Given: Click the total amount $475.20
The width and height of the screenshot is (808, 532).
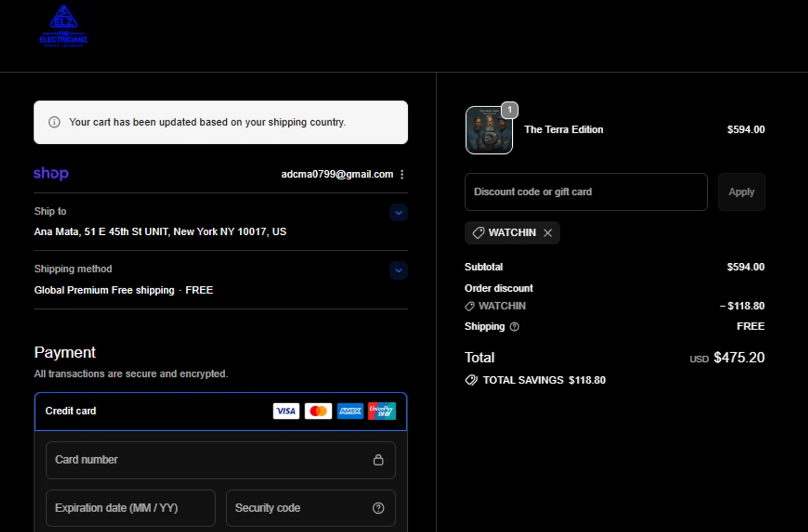Looking at the screenshot, I should coord(739,358).
